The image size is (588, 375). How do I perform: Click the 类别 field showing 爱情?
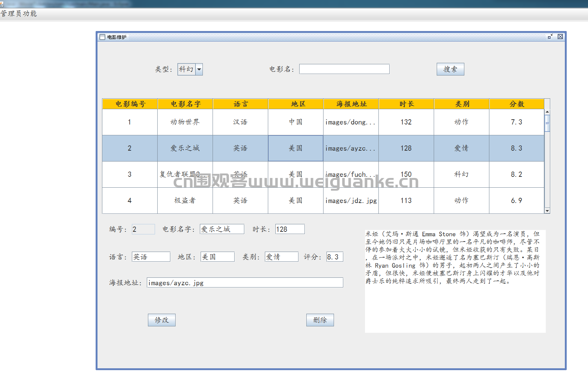(282, 257)
